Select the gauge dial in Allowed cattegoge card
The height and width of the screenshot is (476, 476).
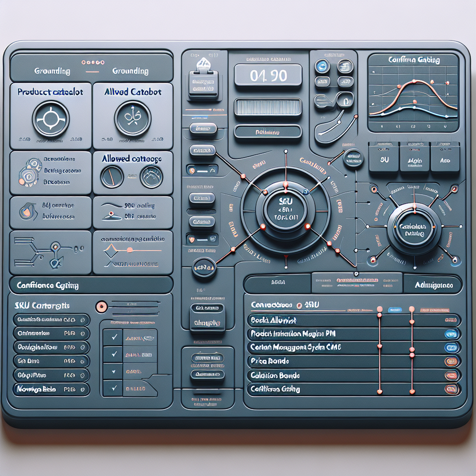[x=151, y=177]
